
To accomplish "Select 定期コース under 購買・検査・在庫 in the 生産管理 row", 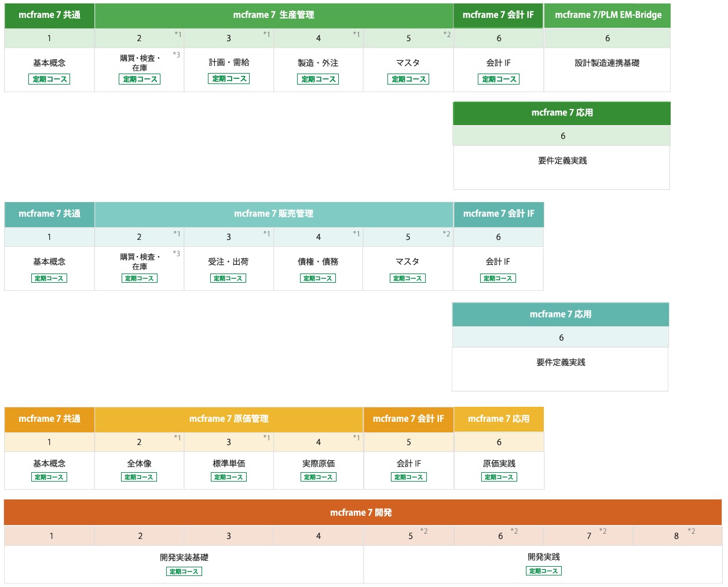I will click(x=140, y=79).
